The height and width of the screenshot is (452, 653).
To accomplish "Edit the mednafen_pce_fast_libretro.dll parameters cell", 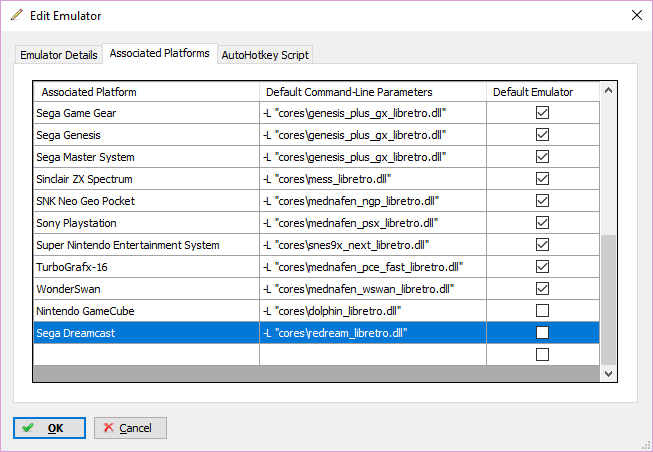I will (373, 267).
